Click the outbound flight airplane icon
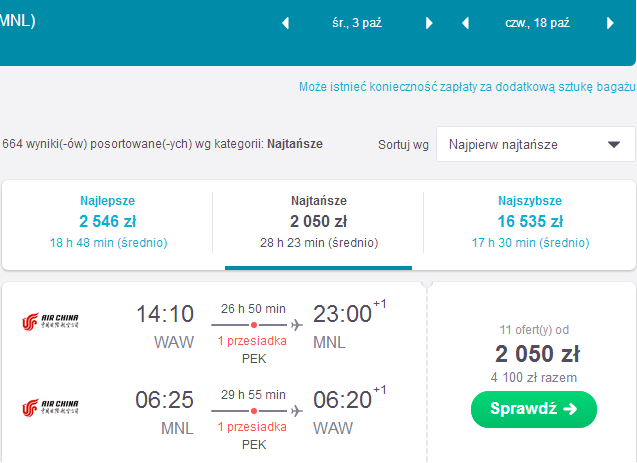 pos(297,325)
